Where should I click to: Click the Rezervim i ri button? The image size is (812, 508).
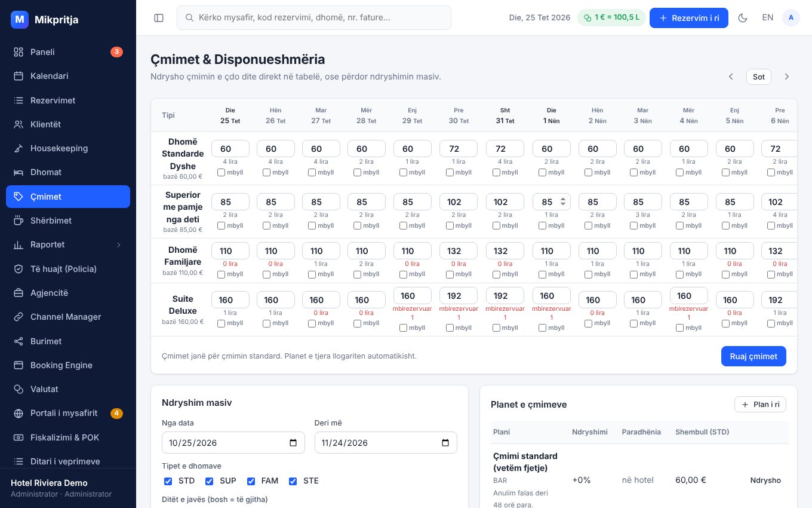click(x=689, y=18)
